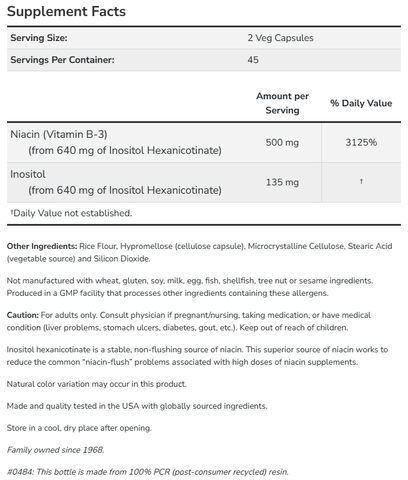Click the 500 mg niacin amount

(282, 143)
